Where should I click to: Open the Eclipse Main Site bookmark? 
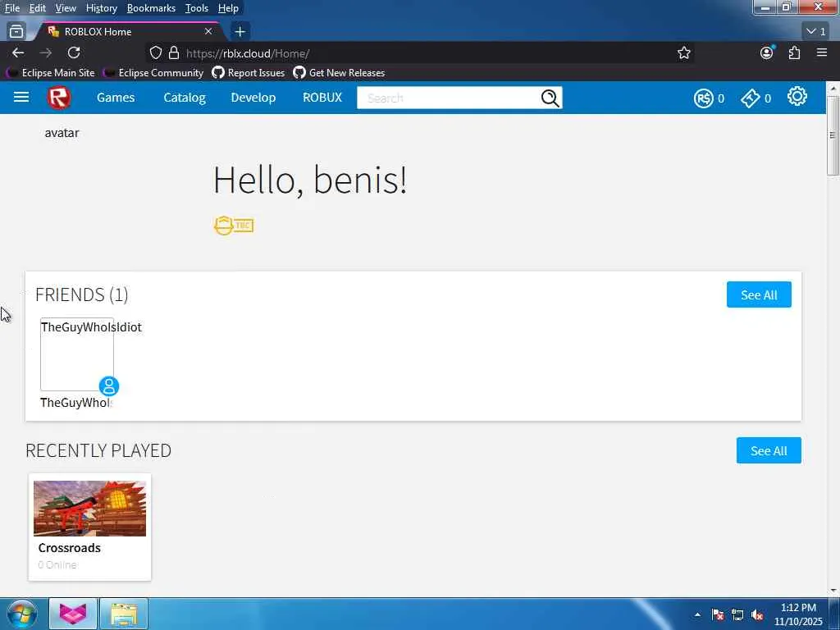pyautogui.click(x=50, y=73)
